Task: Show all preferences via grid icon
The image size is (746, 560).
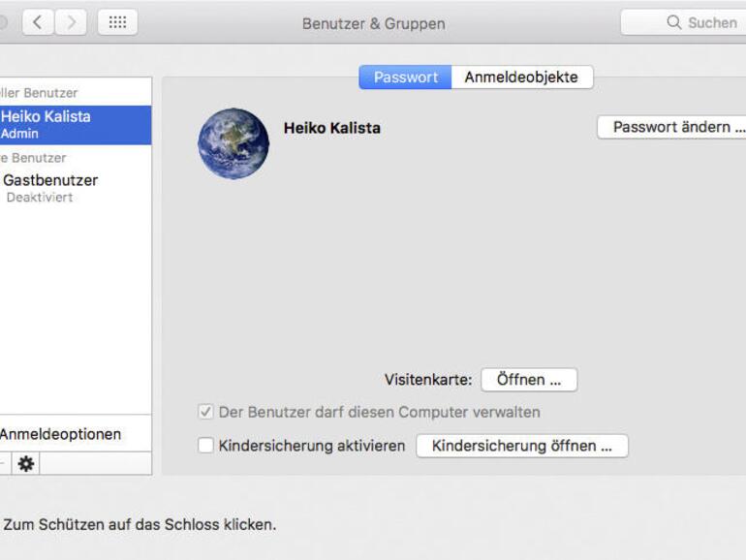Action: click(x=117, y=22)
